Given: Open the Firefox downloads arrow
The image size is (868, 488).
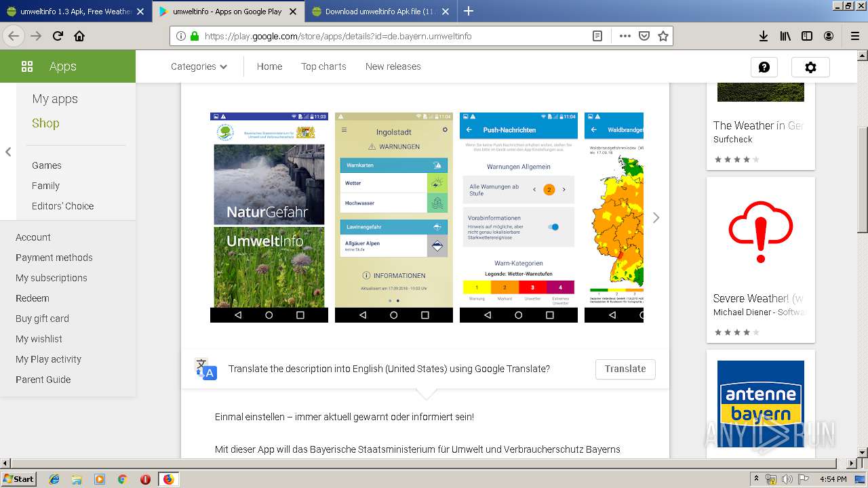Looking at the screenshot, I should point(763,37).
